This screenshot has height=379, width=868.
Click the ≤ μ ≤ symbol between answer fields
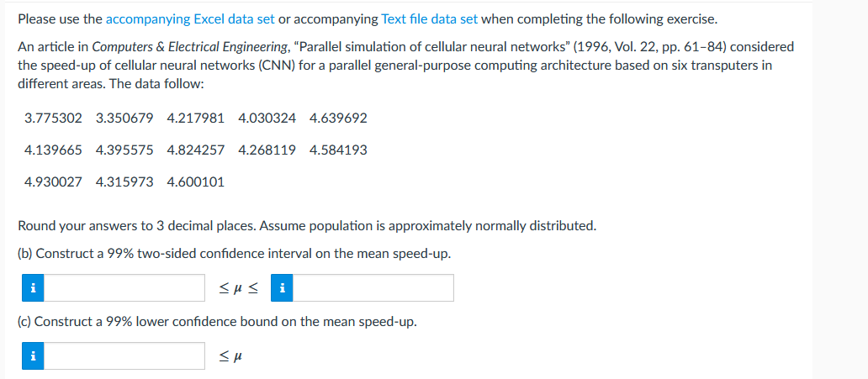coord(238,288)
